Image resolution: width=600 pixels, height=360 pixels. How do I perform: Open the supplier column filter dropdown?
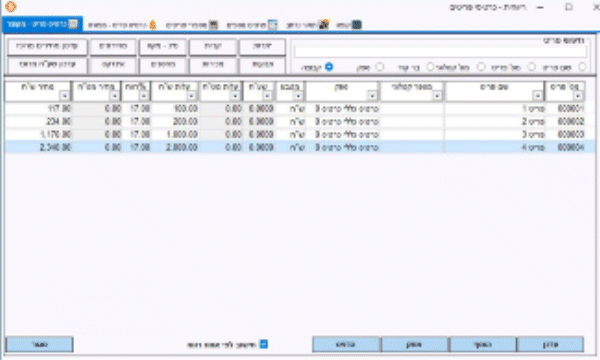(x=372, y=96)
